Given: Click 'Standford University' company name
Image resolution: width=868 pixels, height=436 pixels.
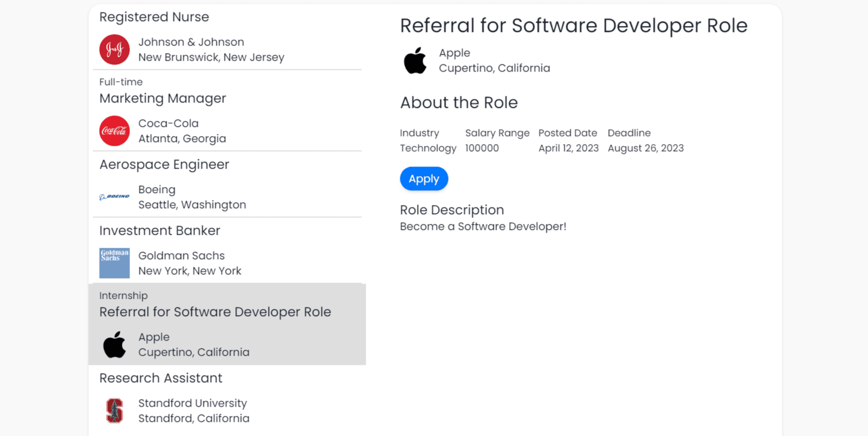Looking at the screenshot, I should 192,403.
